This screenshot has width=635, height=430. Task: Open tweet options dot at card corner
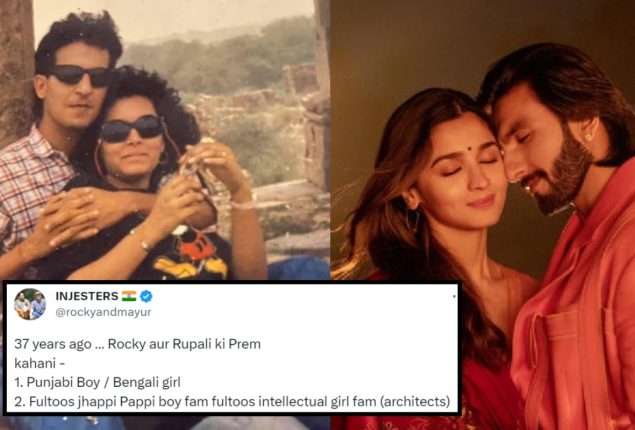tap(454, 296)
